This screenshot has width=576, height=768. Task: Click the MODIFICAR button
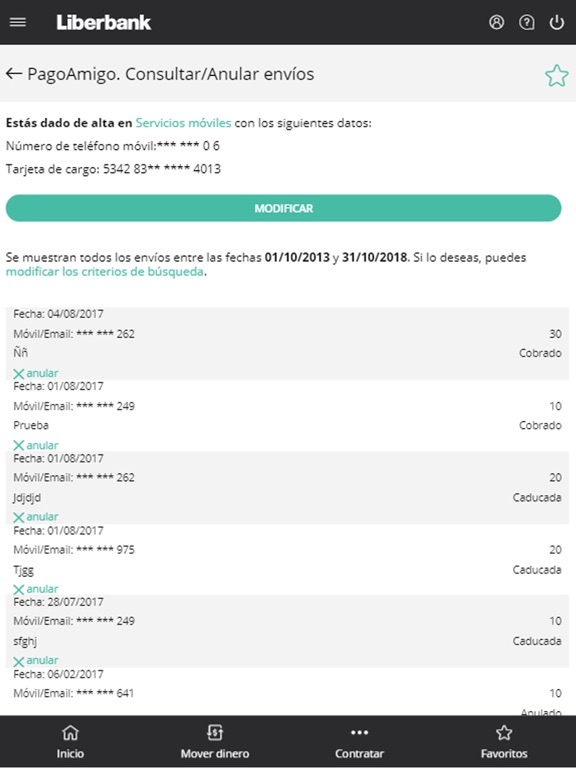283,208
